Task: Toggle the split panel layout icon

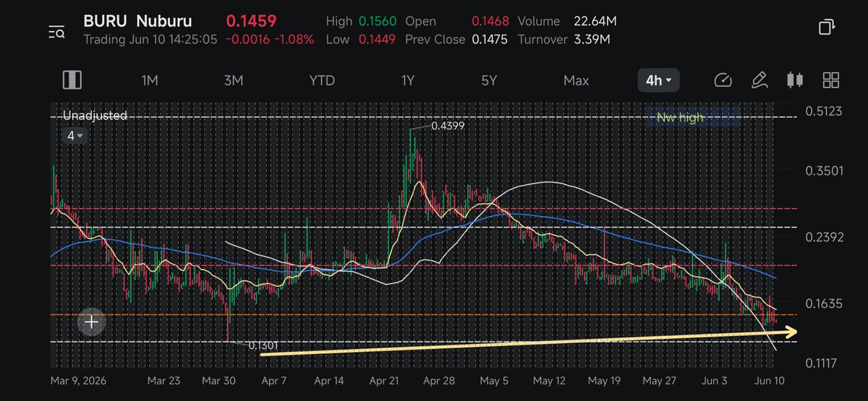Action: [72, 80]
